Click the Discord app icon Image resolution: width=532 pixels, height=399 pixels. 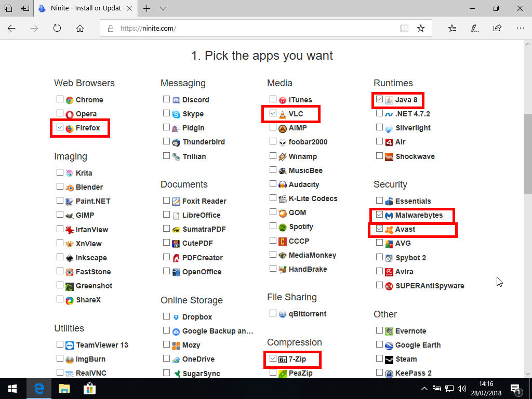[176, 100]
